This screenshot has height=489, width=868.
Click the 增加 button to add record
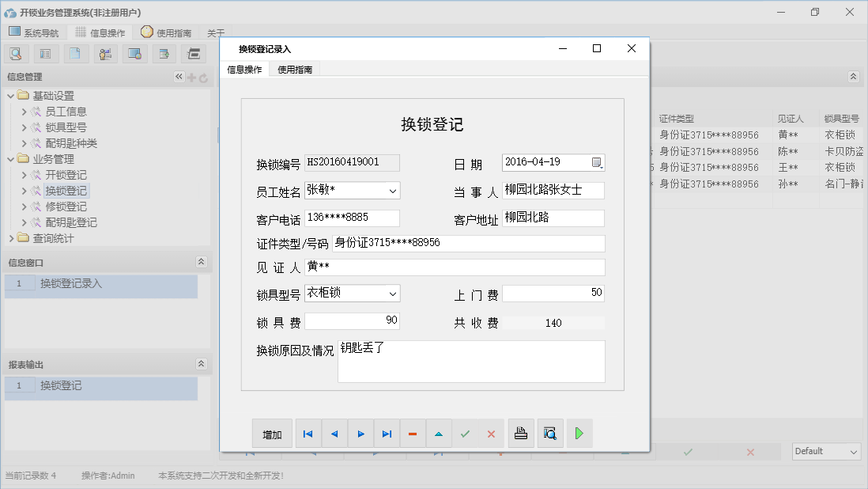click(272, 433)
